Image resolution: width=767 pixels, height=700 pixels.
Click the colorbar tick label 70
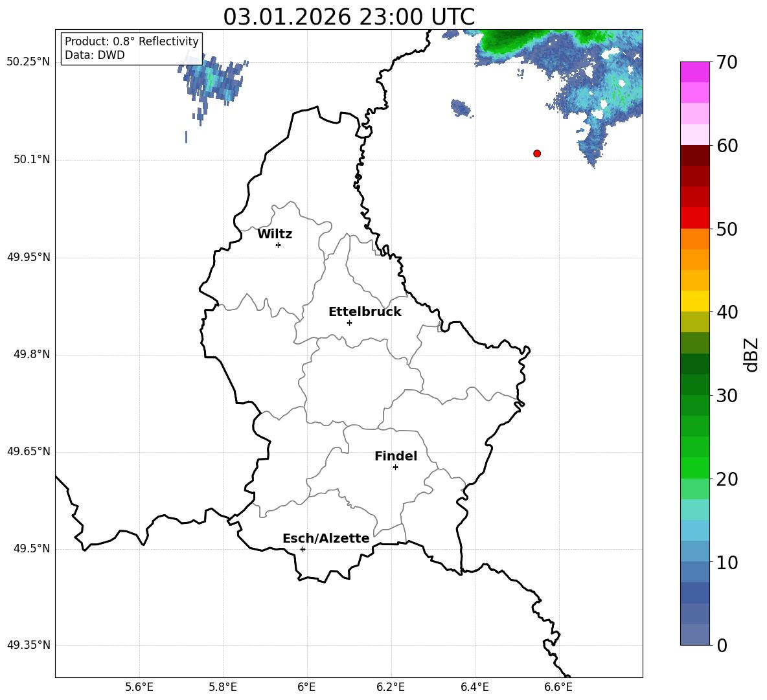(x=727, y=63)
